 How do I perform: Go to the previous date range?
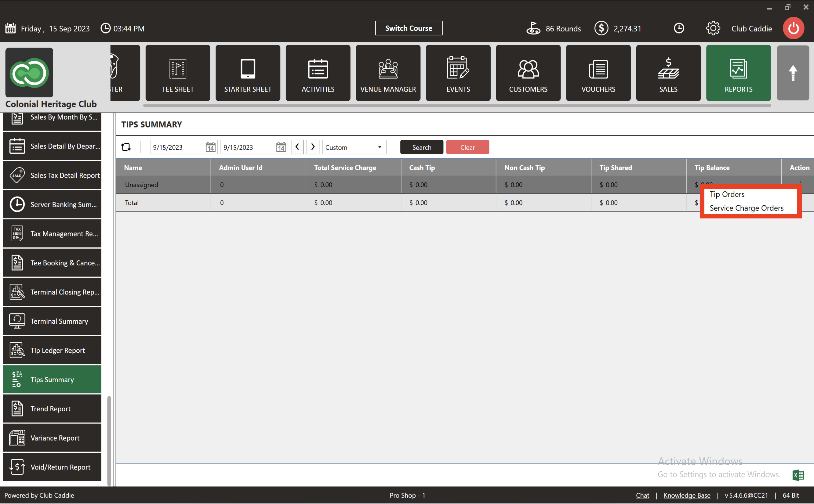click(297, 147)
